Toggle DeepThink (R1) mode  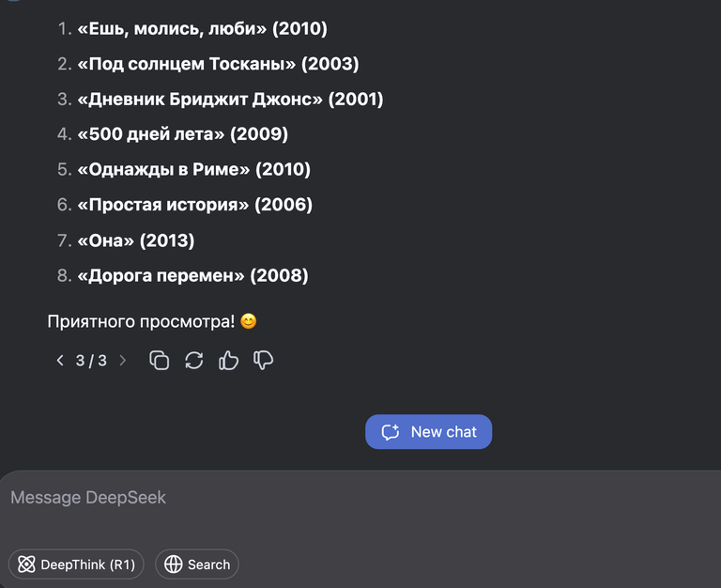76,565
